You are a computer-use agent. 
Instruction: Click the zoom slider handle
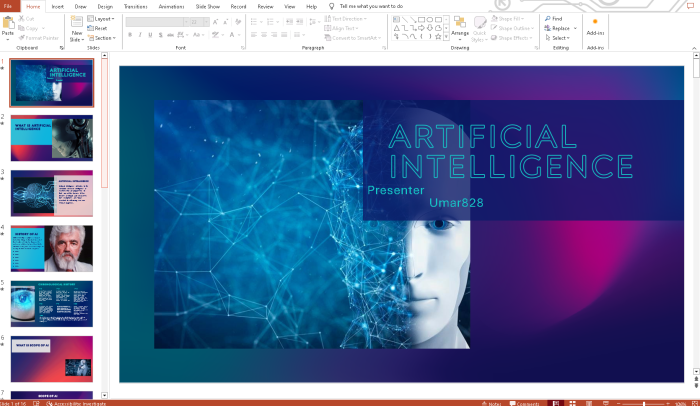(643, 403)
